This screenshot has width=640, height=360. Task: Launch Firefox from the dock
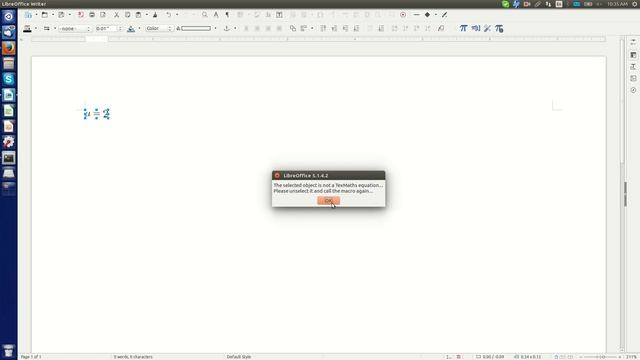point(9,48)
